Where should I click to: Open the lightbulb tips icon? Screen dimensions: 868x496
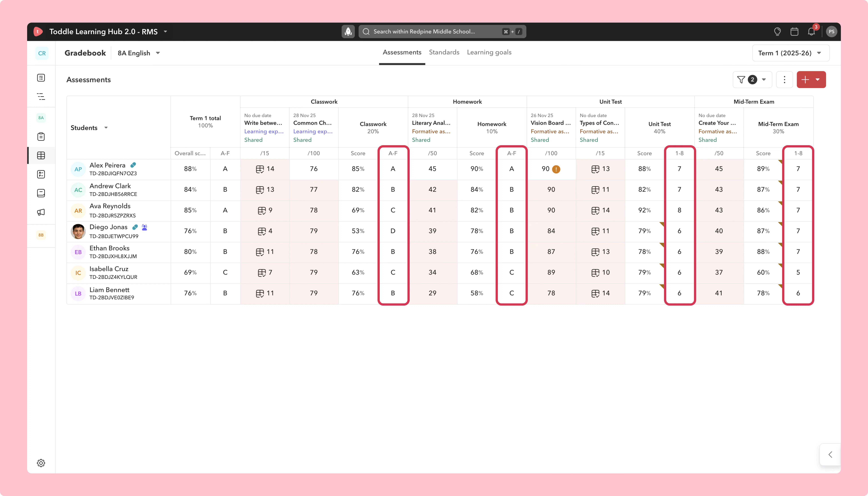[777, 32]
